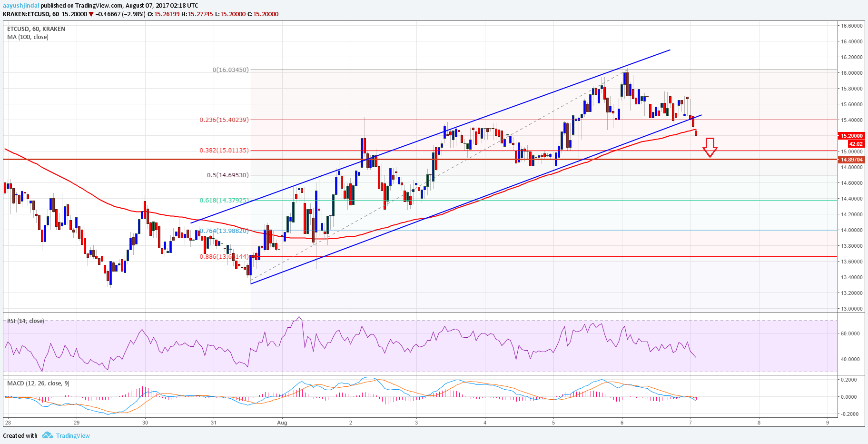Viewport: 868px width, 444px height.
Task: Click the 15.20000 current price tag
Action: pos(851,136)
